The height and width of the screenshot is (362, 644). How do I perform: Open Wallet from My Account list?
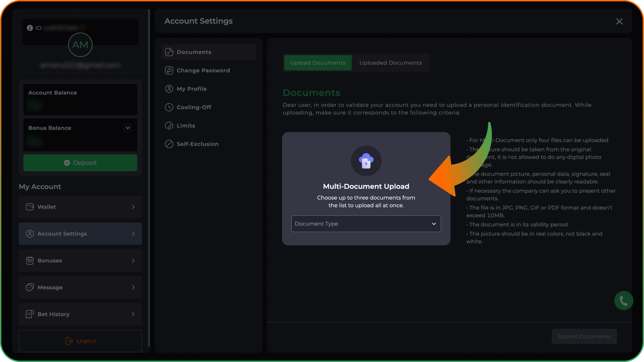80,207
